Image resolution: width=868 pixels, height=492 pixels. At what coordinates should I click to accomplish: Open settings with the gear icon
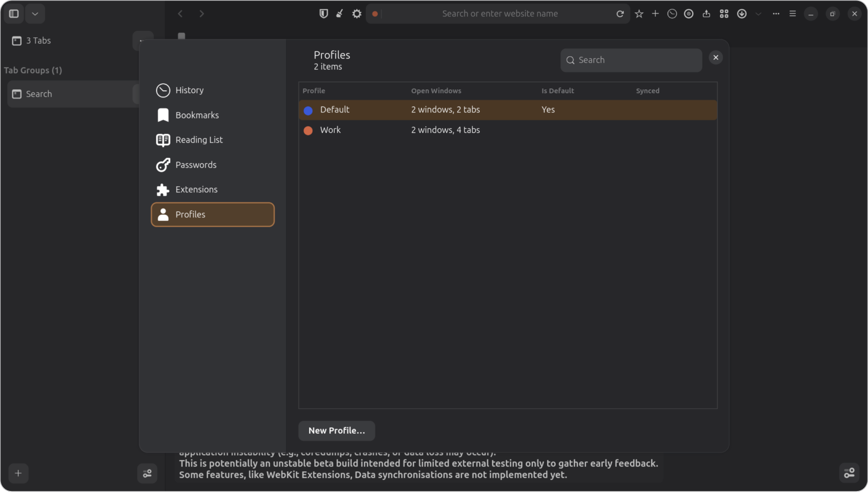click(x=357, y=14)
